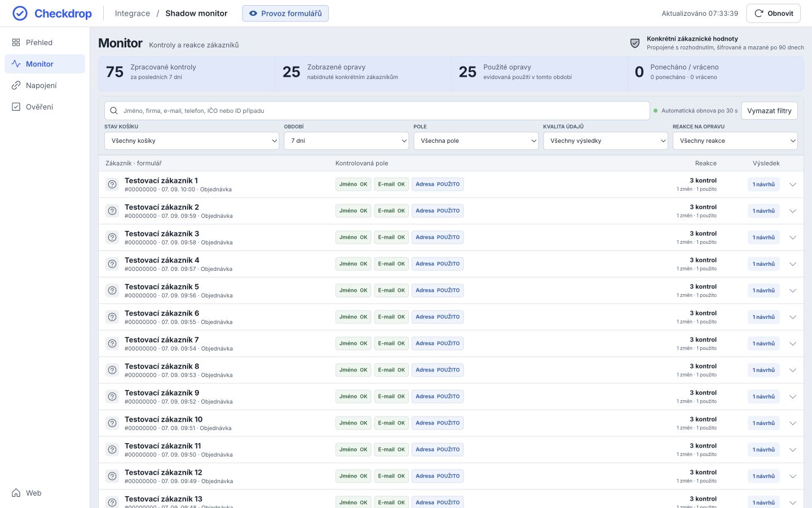The height and width of the screenshot is (508, 812).
Task: Open the Reakce na opravu dropdown
Action: coord(735,141)
